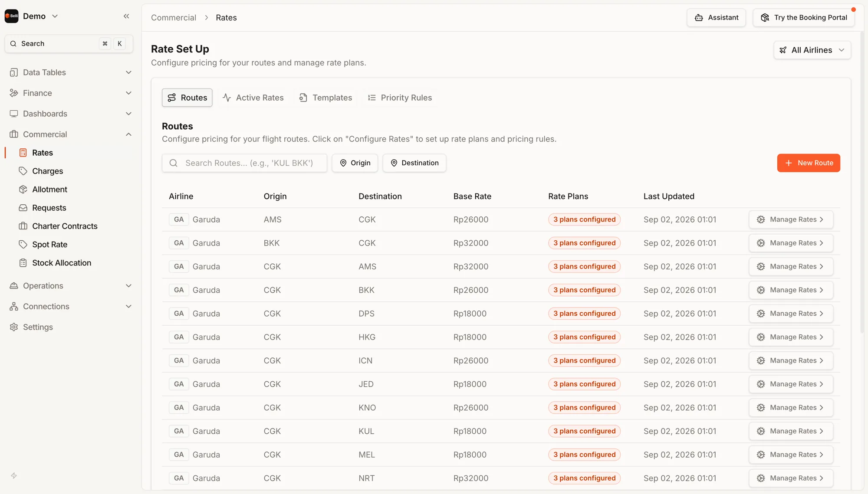Open Allotment in the sidebar

(x=49, y=190)
